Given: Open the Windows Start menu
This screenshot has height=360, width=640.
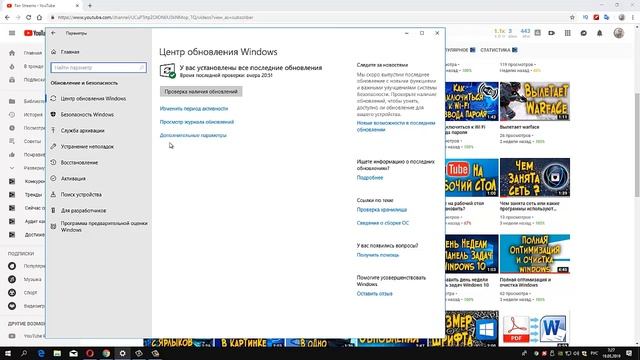Looking at the screenshot, I should 8,353.
